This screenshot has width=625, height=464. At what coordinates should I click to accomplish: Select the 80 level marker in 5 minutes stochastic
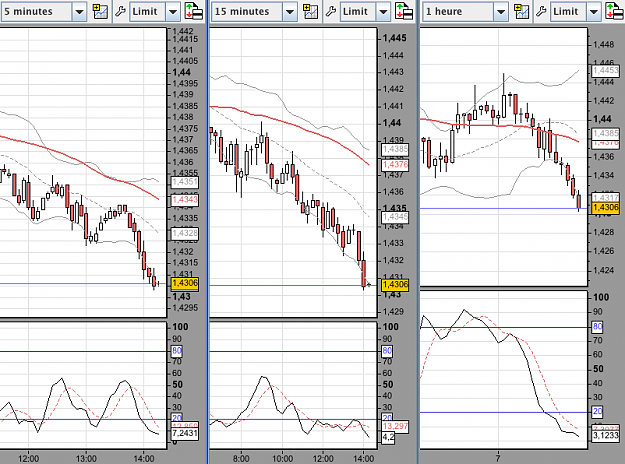click(177, 351)
